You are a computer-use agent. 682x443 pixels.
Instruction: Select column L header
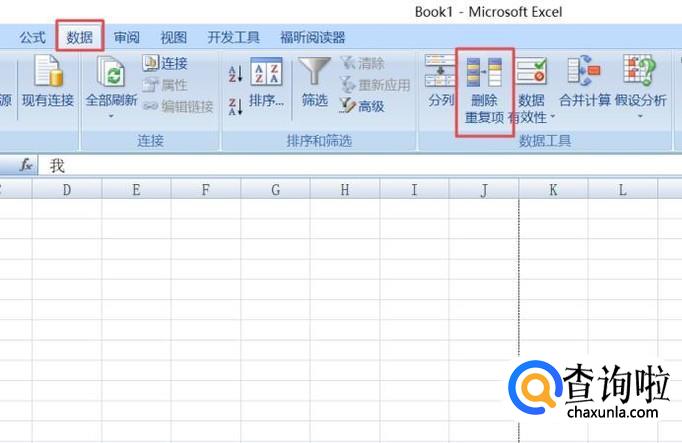click(x=622, y=190)
